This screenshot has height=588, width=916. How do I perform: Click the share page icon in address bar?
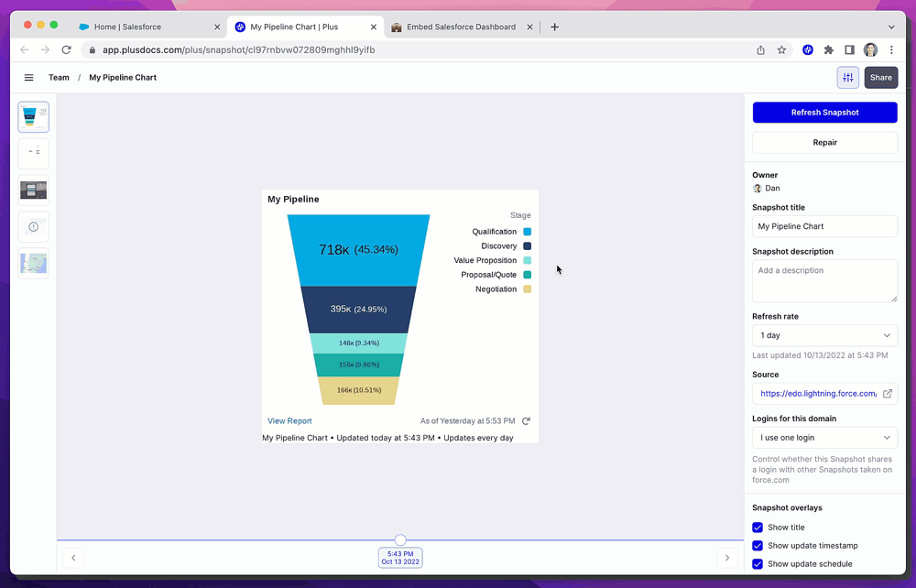click(760, 50)
